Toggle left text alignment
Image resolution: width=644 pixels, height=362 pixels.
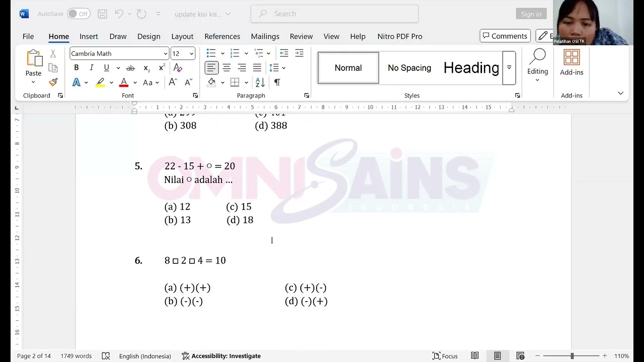211,68
